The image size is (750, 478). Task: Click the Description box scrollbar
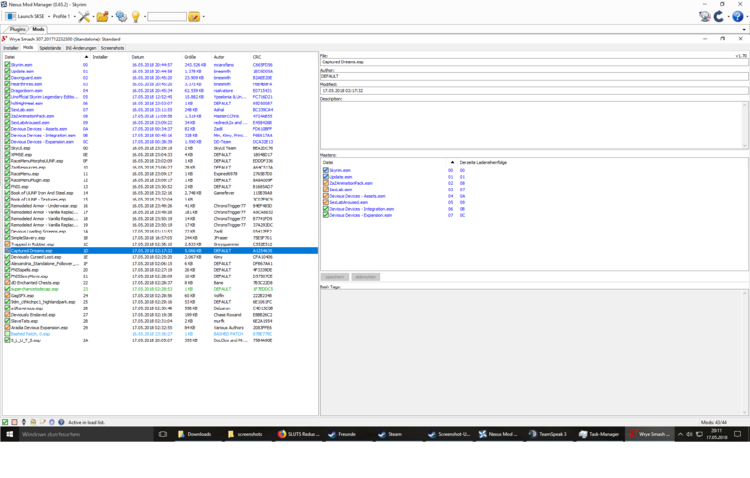coord(744,125)
